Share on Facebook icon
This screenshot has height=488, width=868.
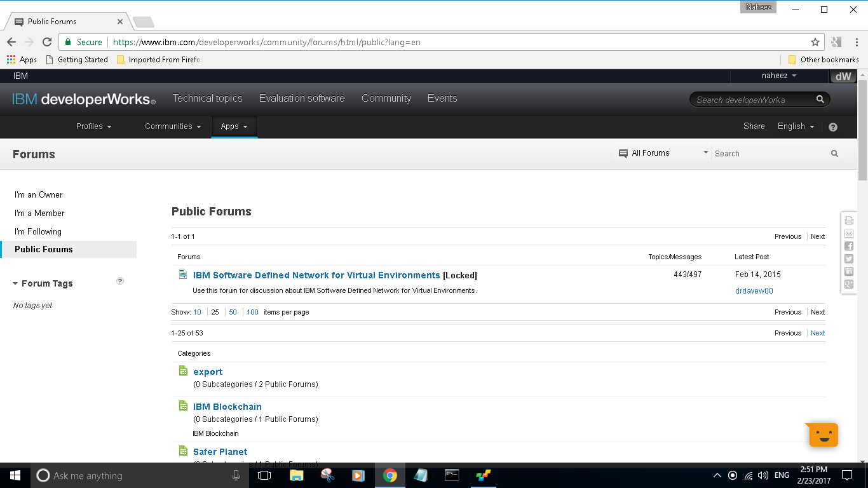(x=849, y=246)
